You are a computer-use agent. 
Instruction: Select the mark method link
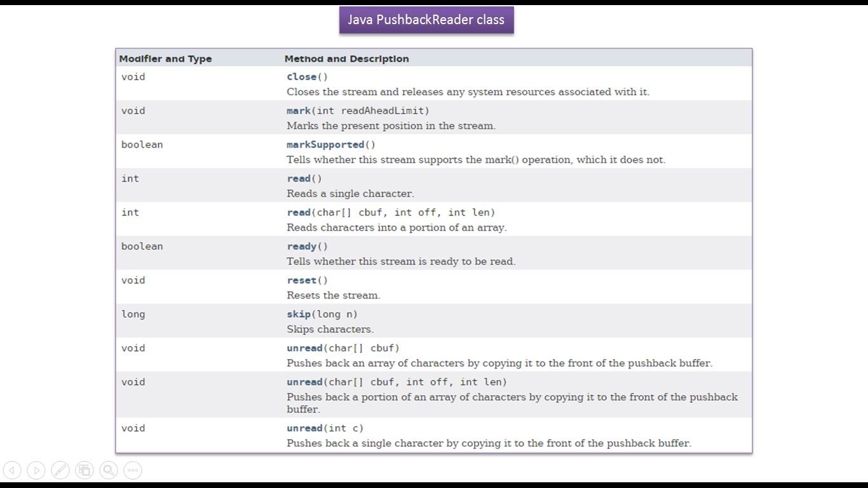[298, 111]
